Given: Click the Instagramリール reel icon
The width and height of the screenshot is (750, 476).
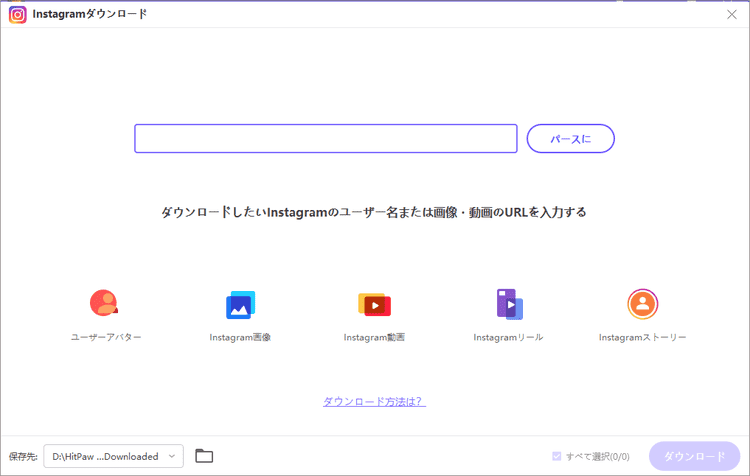Looking at the screenshot, I should (509, 304).
